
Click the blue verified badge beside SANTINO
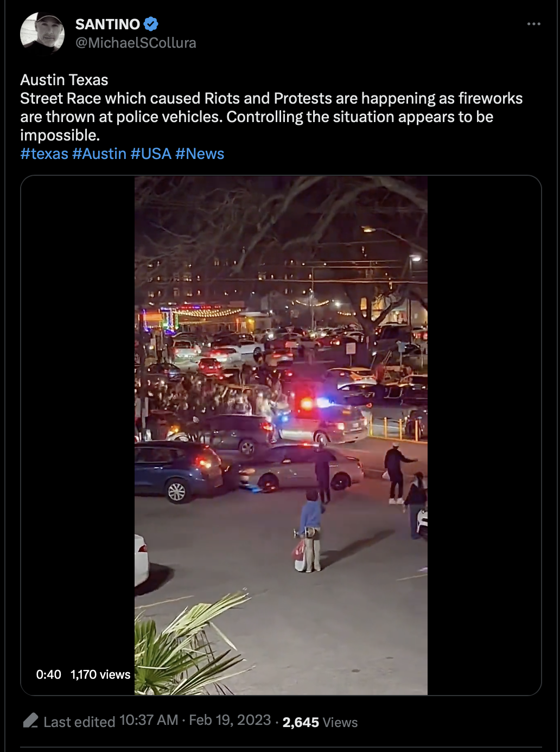tap(151, 24)
